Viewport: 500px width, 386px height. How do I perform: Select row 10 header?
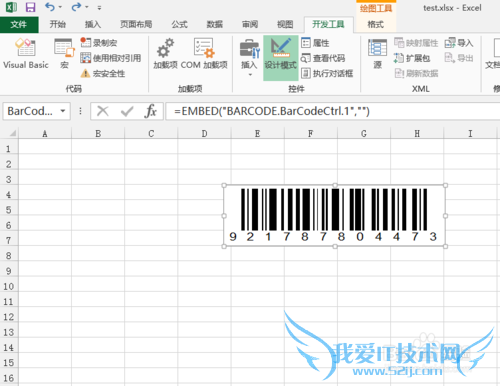[9, 286]
